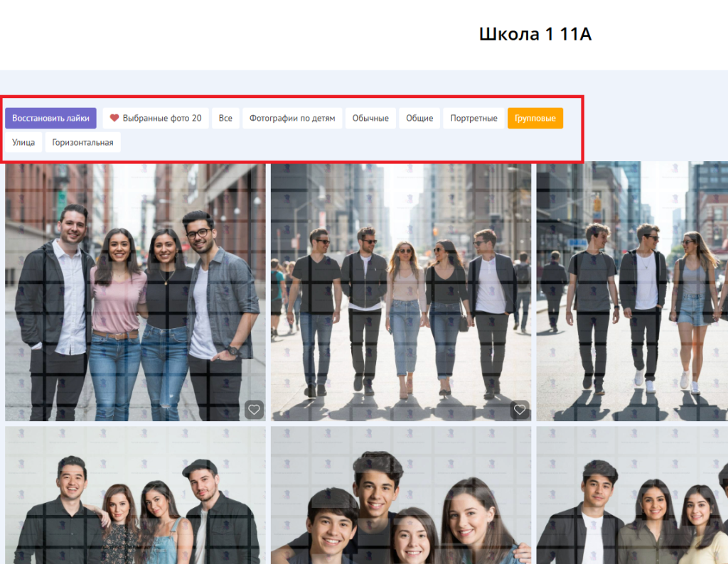
Task: Open bottom-right studio group photo
Action: (632, 497)
